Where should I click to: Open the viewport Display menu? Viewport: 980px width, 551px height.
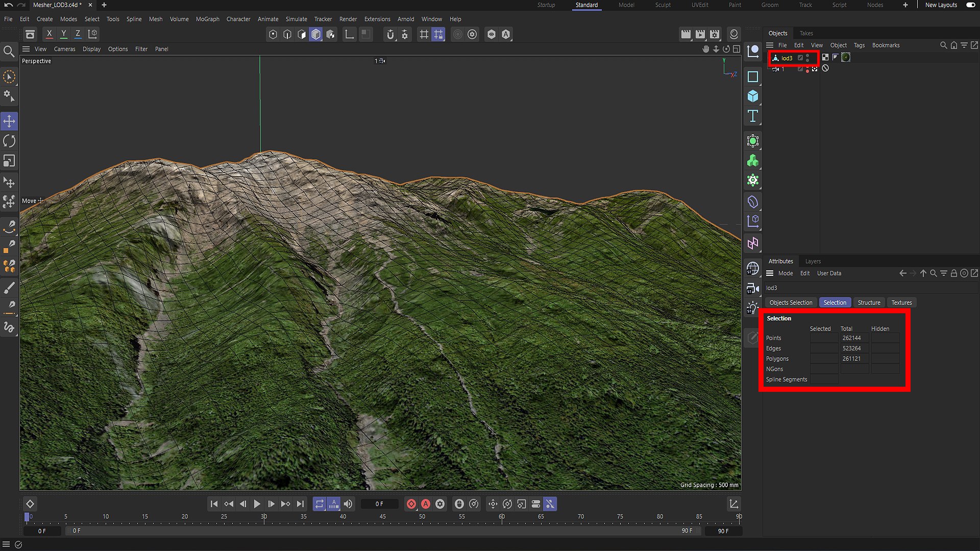coord(91,49)
